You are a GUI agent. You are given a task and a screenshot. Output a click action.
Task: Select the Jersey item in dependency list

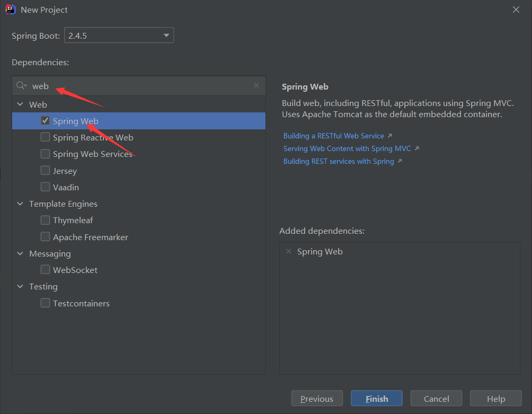pos(65,171)
